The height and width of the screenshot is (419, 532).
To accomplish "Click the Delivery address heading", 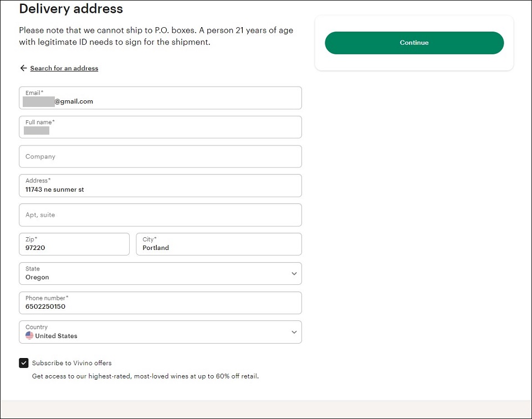I will [x=71, y=8].
